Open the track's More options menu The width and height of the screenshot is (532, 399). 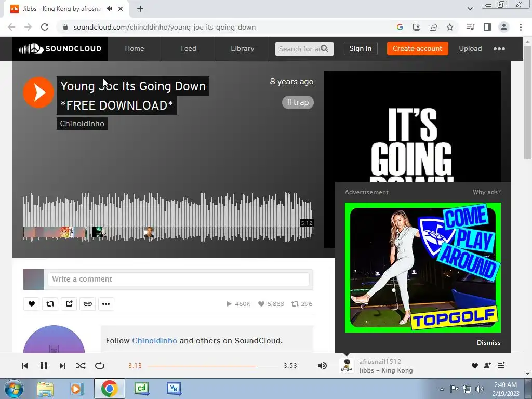pyautogui.click(x=106, y=303)
